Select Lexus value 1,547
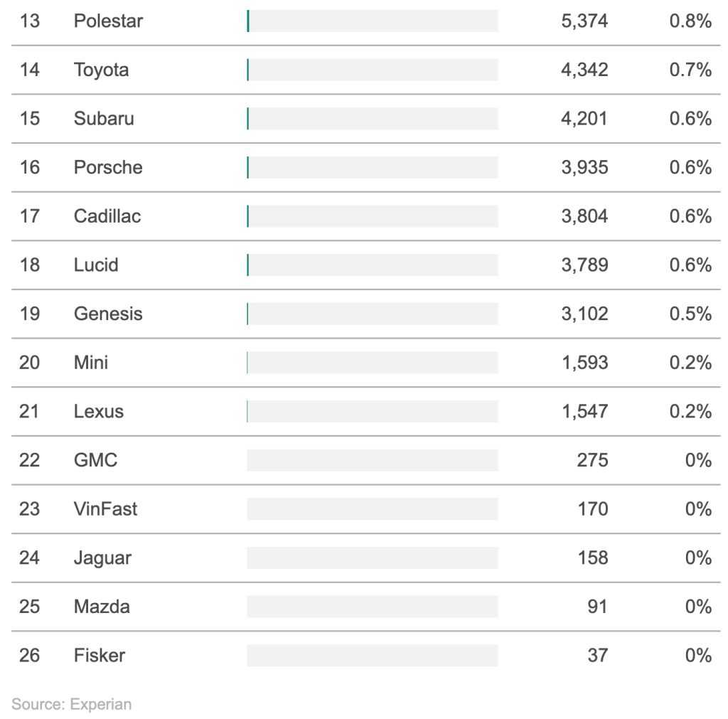 [585, 412]
